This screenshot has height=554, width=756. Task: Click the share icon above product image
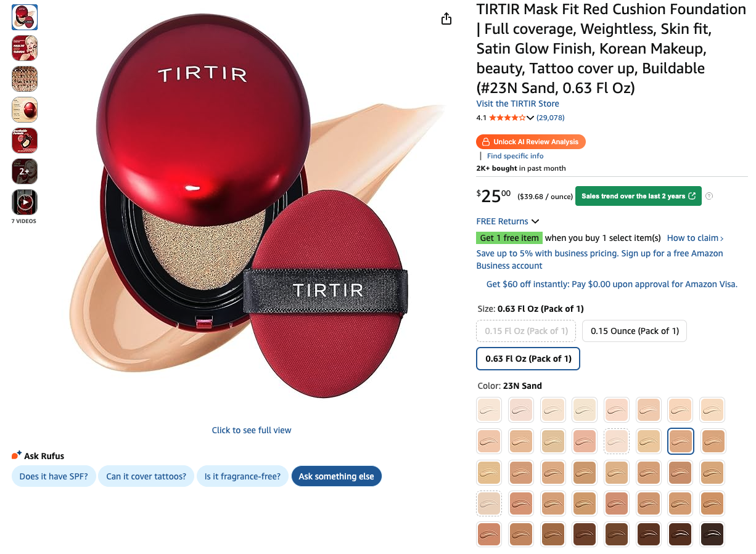[x=446, y=18]
